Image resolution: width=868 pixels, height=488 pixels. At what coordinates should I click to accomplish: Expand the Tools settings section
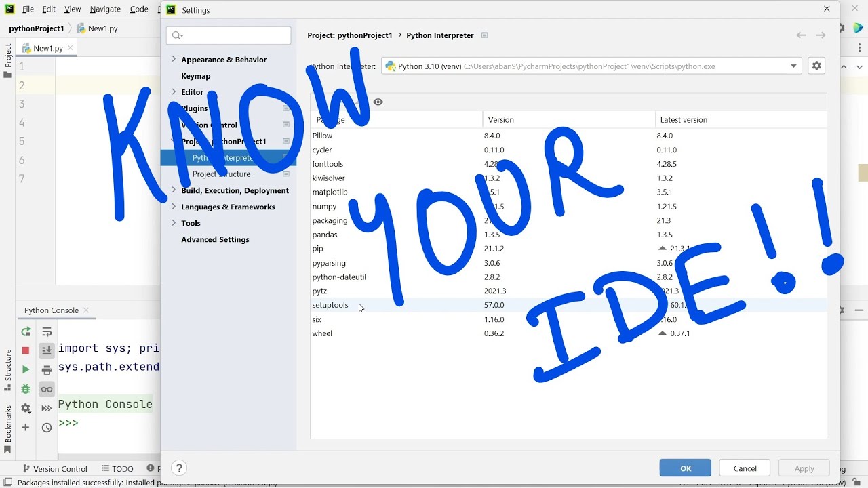coord(174,223)
